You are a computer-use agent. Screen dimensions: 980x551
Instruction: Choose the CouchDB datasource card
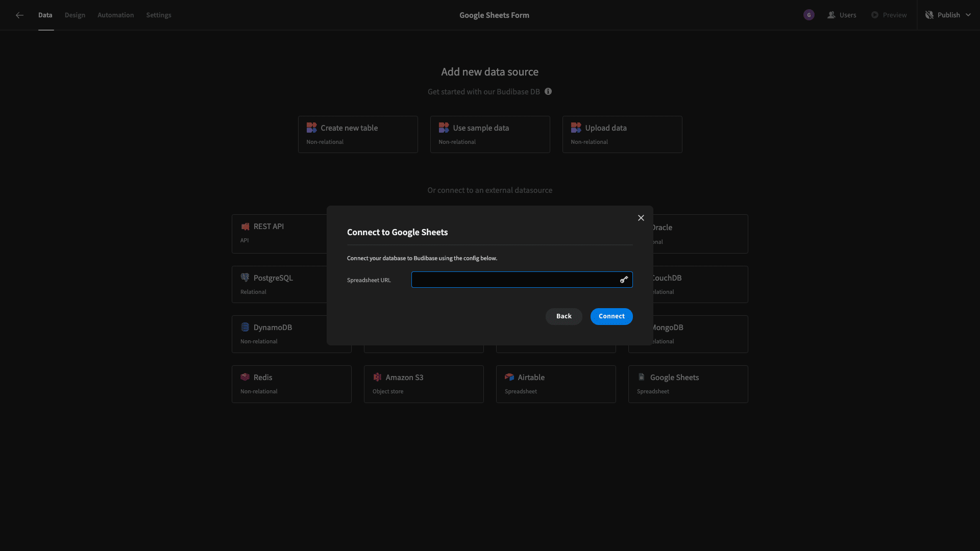pos(700,284)
